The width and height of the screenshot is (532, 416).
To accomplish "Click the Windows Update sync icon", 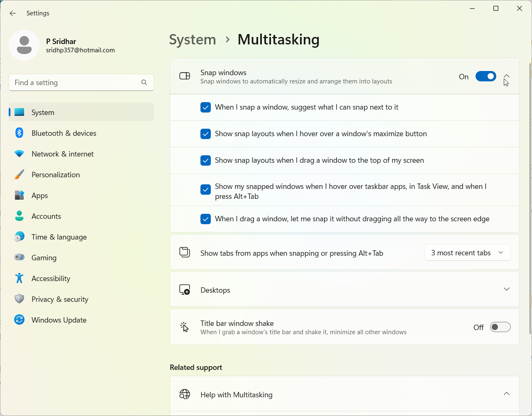I will coord(20,320).
